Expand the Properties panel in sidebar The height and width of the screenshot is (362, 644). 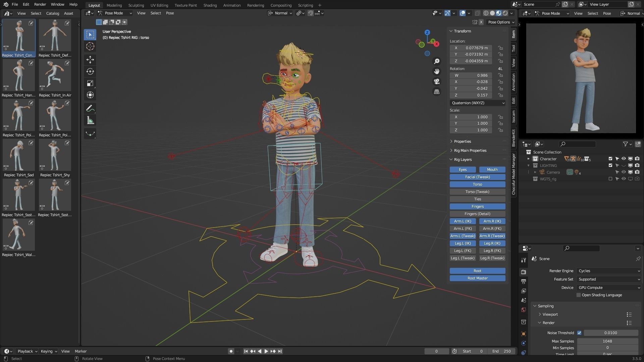[462, 141]
